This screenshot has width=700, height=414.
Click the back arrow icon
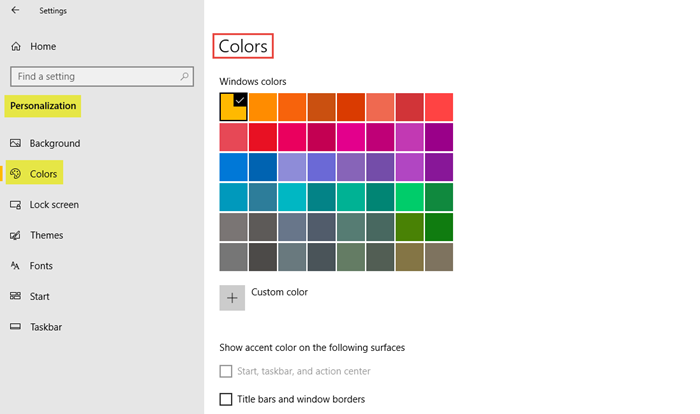pos(15,12)
